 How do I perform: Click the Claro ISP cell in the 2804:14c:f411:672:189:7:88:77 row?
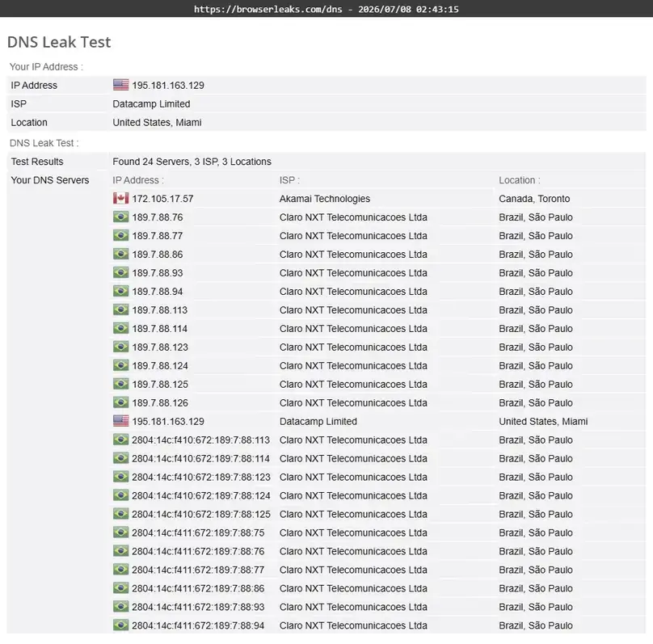coord(353,570)
